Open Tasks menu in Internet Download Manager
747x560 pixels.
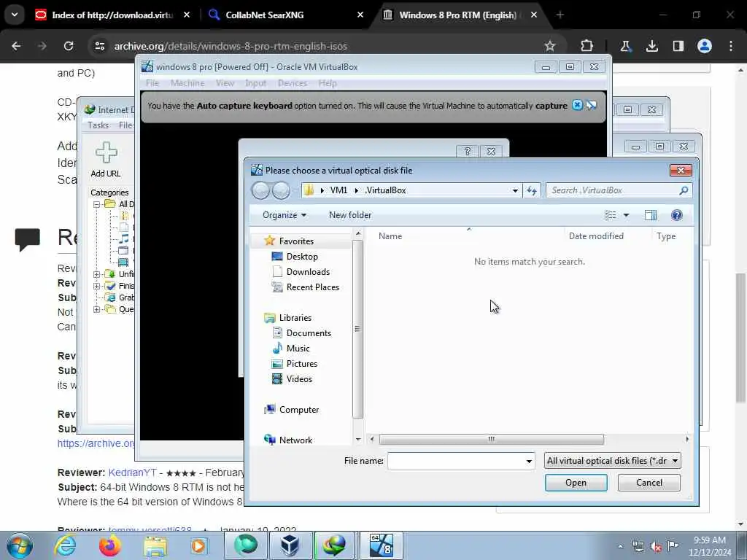pos(98,125)
